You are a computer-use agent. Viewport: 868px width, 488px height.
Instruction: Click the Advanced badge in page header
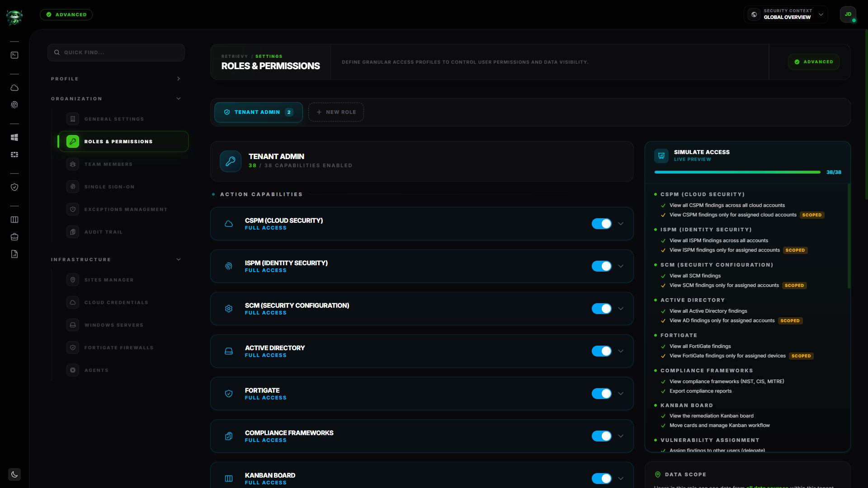pos(814,62)
